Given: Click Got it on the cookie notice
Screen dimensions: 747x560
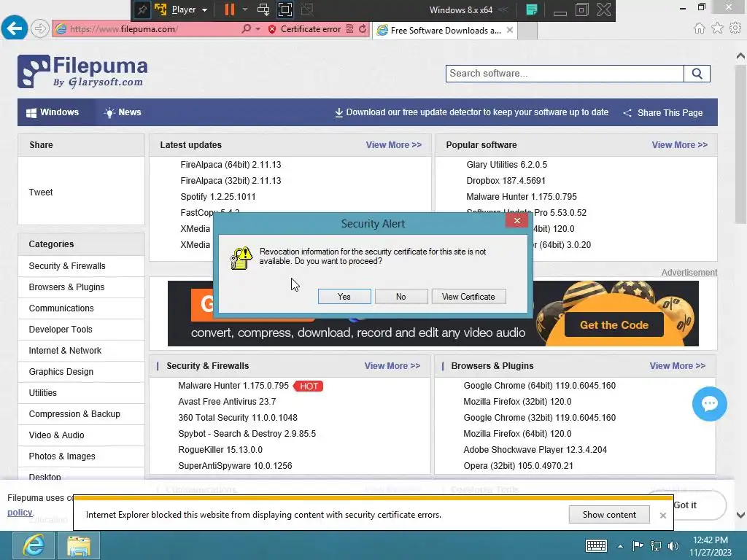Looking at the screenshot, I should [685, 505].
